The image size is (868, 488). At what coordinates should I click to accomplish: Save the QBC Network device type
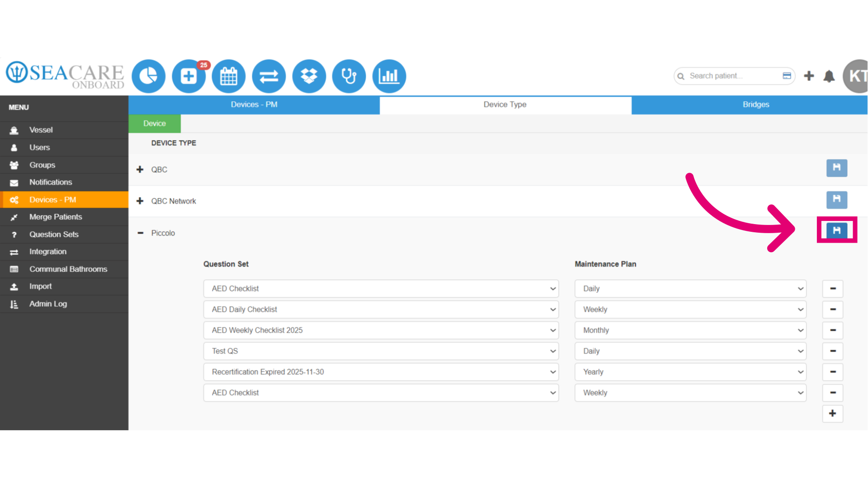tap(837, 199)
